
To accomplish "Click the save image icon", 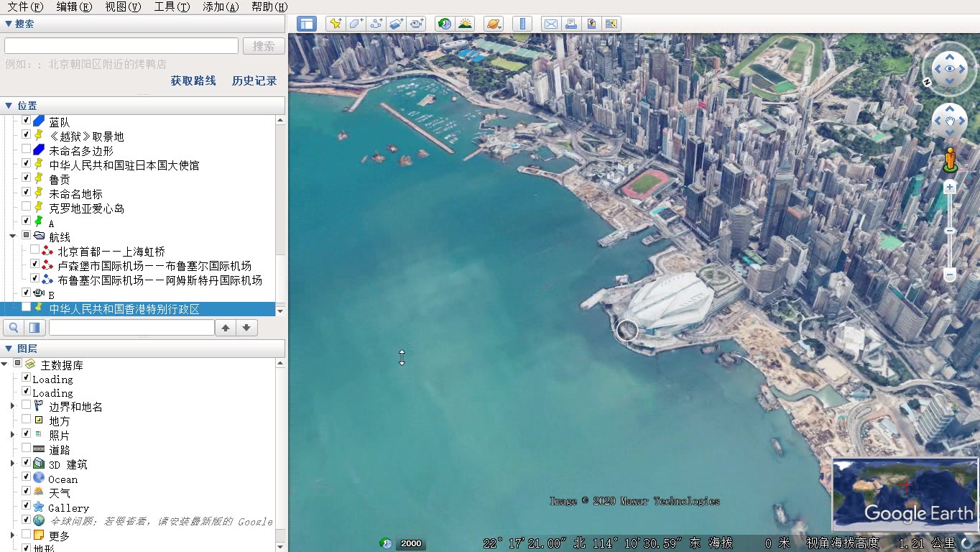I will pyautogui.click(x=591, y=24).
